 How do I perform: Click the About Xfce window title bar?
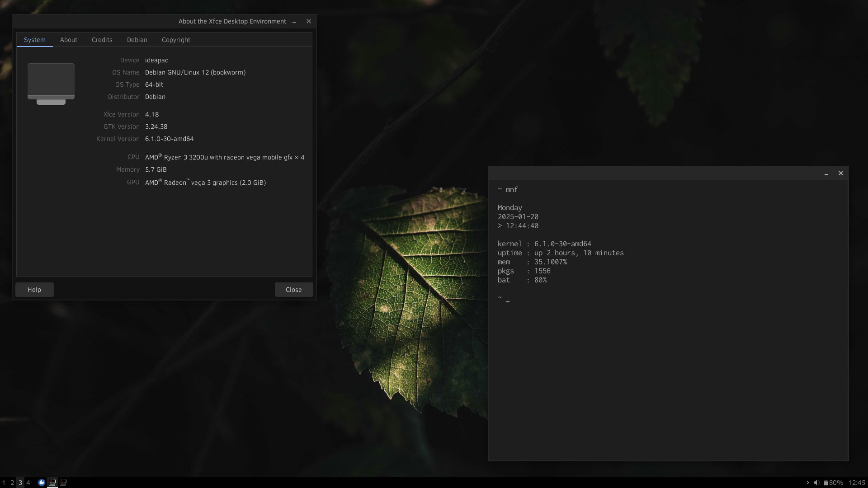pos(165,21)
